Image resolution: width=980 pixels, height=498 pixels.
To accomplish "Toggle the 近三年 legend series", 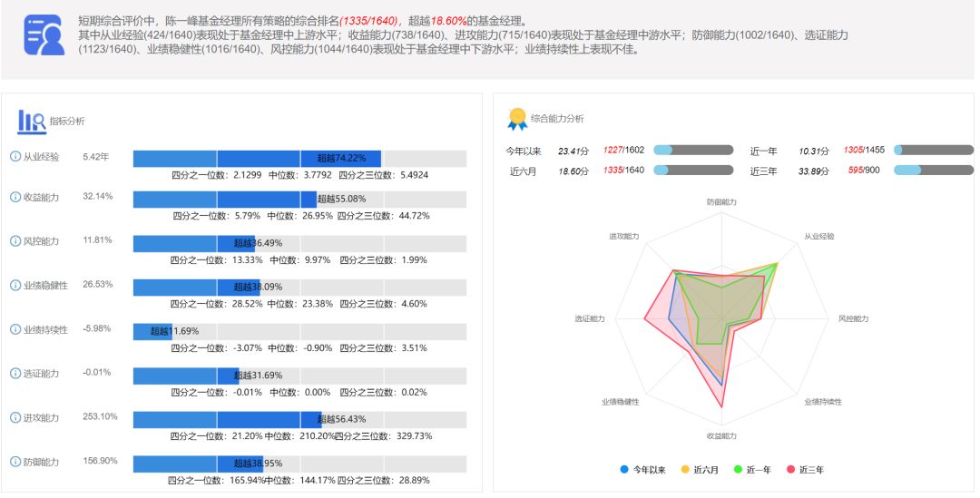I will tap(805, 470).
